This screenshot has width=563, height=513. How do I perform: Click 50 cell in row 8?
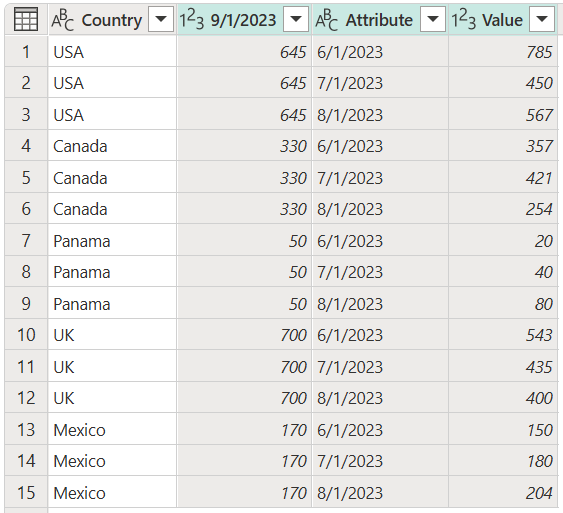coord(244,272)
